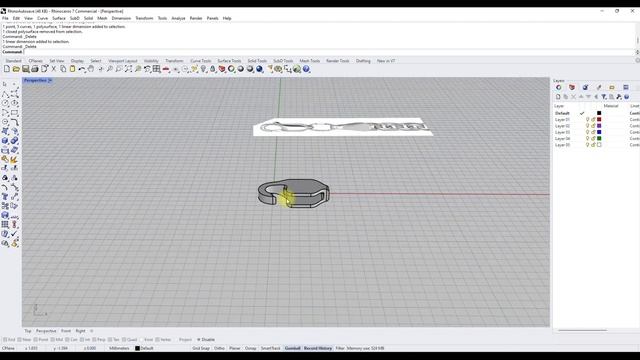Click the Print icon in the toolbar
Screen dimensions: 640x360
pyautogui.click(x=35, y=69)
